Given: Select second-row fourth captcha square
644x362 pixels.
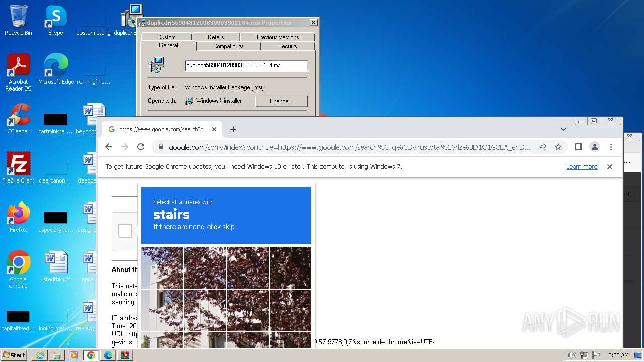Looking at the screenshot, I should point(290,310).
